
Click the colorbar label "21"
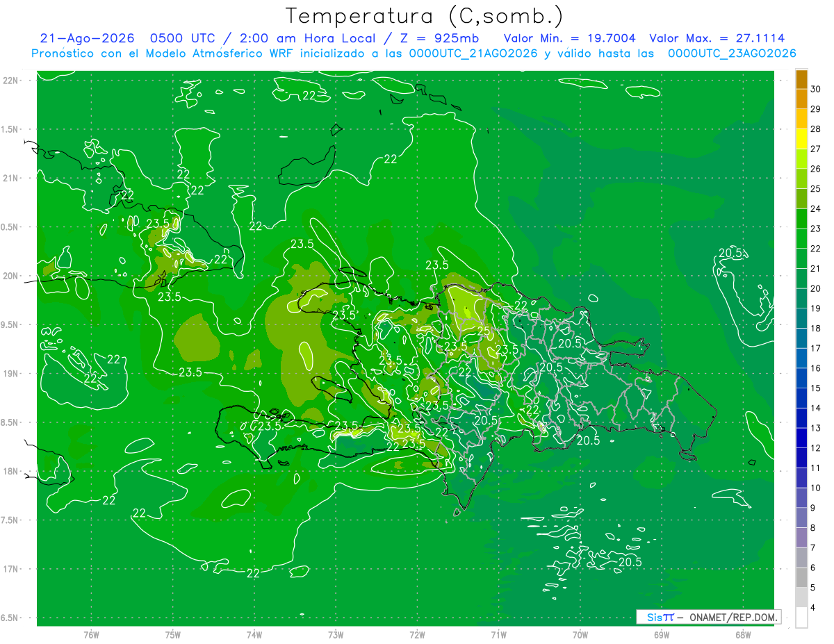point(816,269)
